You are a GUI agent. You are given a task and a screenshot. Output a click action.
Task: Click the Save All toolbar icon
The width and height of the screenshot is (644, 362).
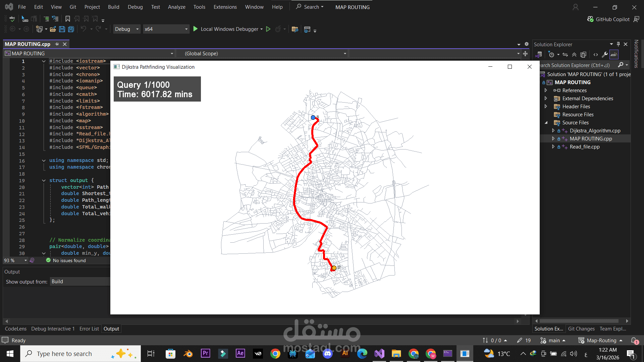click(71, 29)
